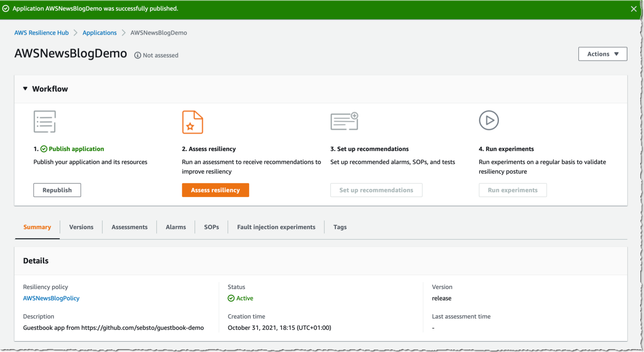The image size is (644, 352).
Task: Click the Publish application list icon
Action: tap(44, 122)
